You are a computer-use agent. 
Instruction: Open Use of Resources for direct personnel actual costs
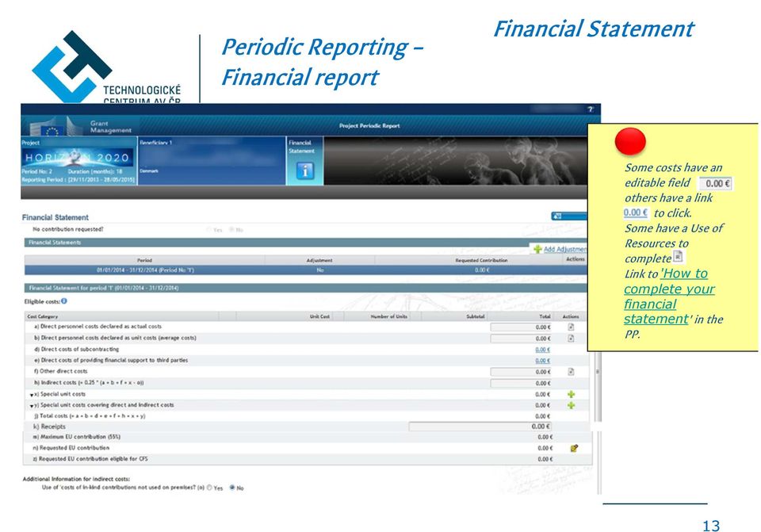[571, 327]
